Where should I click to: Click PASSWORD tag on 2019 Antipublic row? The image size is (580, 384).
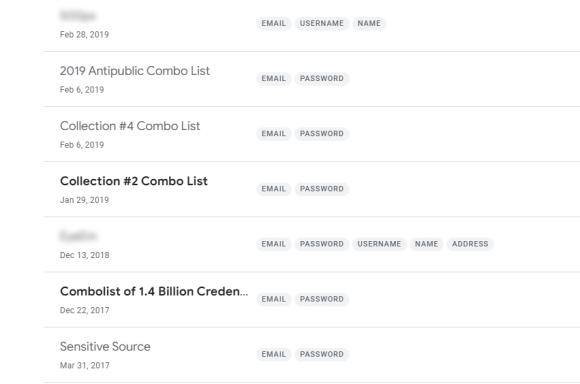pyautogui.click(x=322, y=78)
